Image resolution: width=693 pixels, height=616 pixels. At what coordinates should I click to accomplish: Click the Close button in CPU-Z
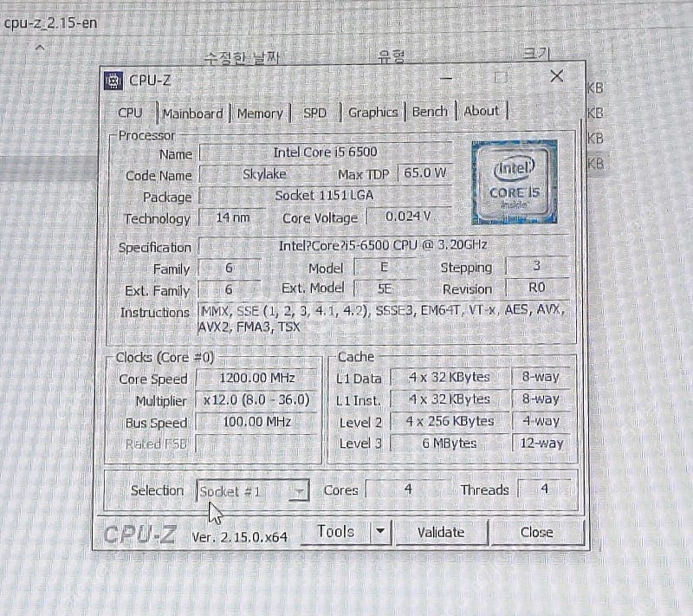pyautogui.click(x=537, y=532)
